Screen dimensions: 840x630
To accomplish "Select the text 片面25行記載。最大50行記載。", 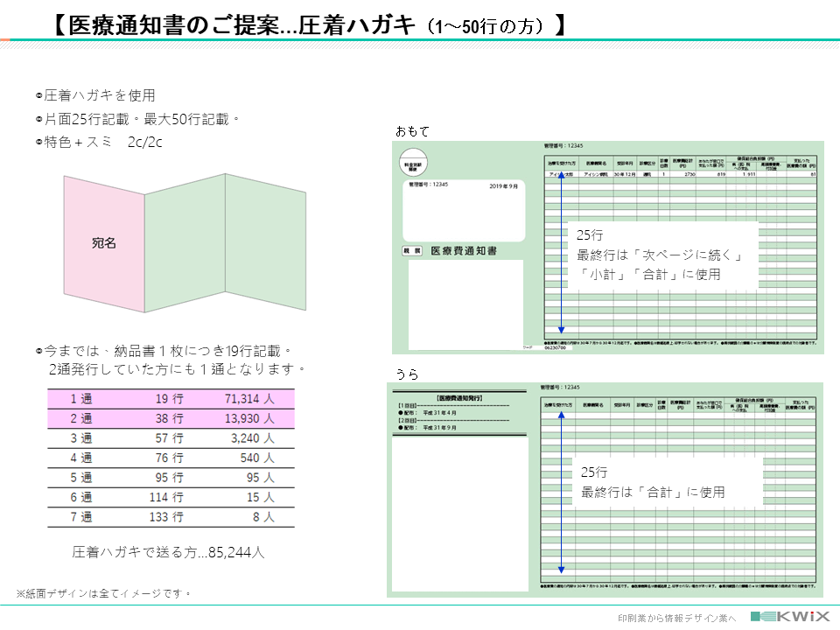I will pos(142,119).
